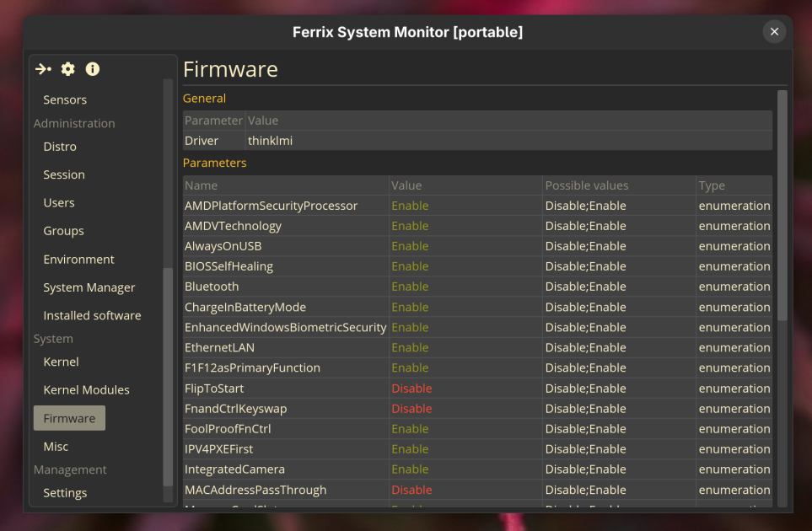Select the highlighted Firmware item
Viewport: 812px width, 531px height.
coord(69,418)
